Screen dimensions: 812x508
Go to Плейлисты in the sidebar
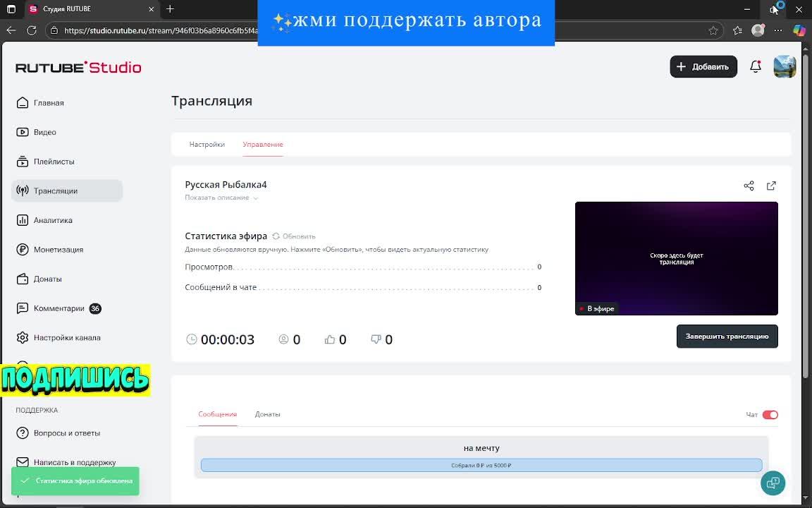pyautogui.click(x=46, y=162)
